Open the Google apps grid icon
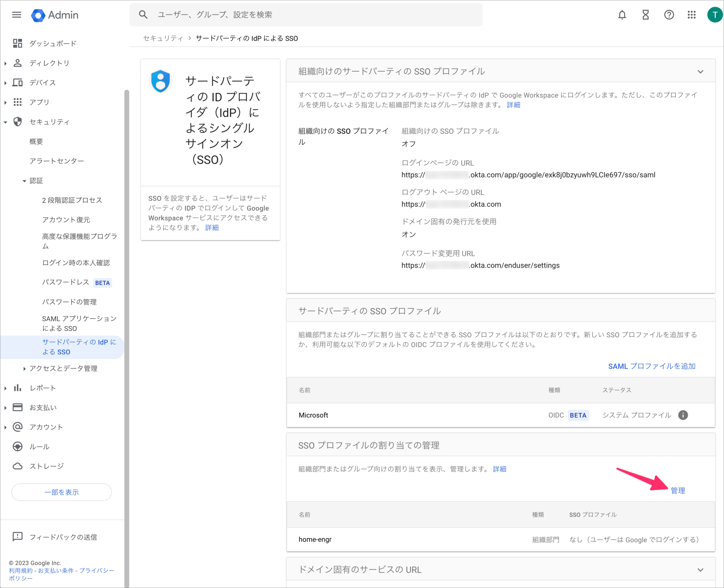The width and height of the screenshot is (724, 588). [692, 15]
